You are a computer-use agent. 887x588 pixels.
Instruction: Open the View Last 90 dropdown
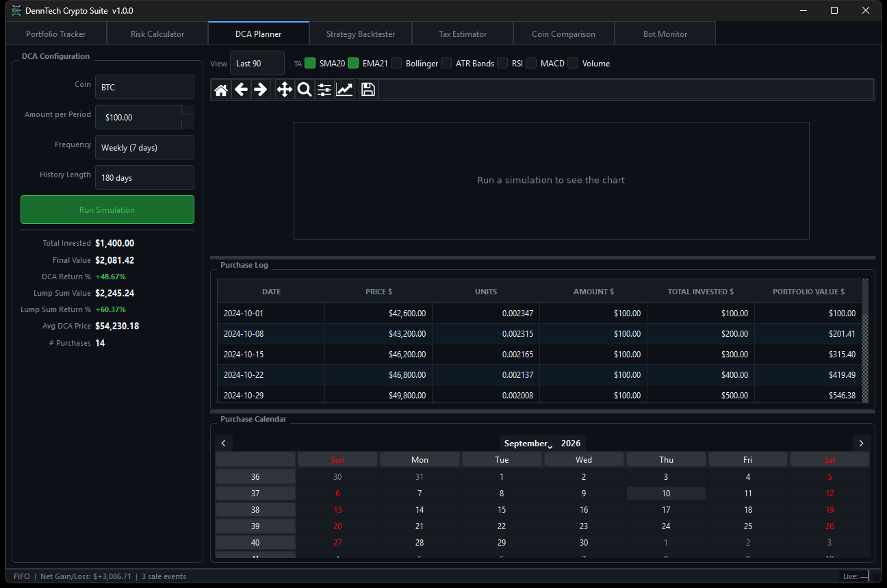pos(257,63)
